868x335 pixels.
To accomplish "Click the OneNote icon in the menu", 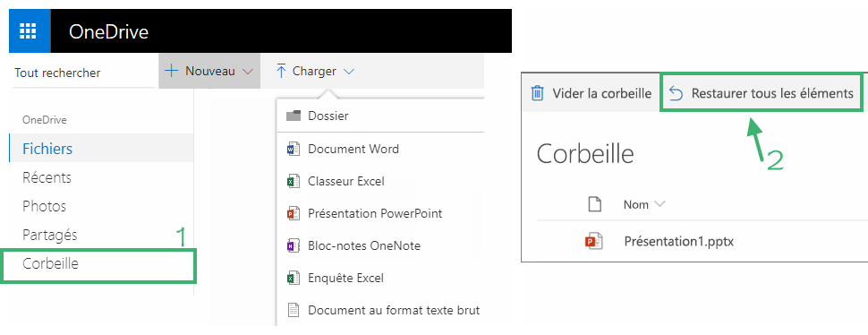I will (293, 245).
